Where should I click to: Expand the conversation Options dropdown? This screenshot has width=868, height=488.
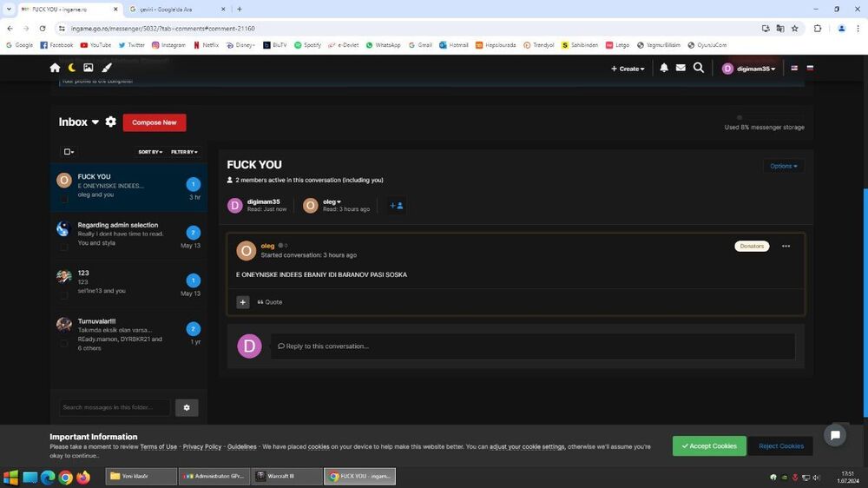click(783, 166)
